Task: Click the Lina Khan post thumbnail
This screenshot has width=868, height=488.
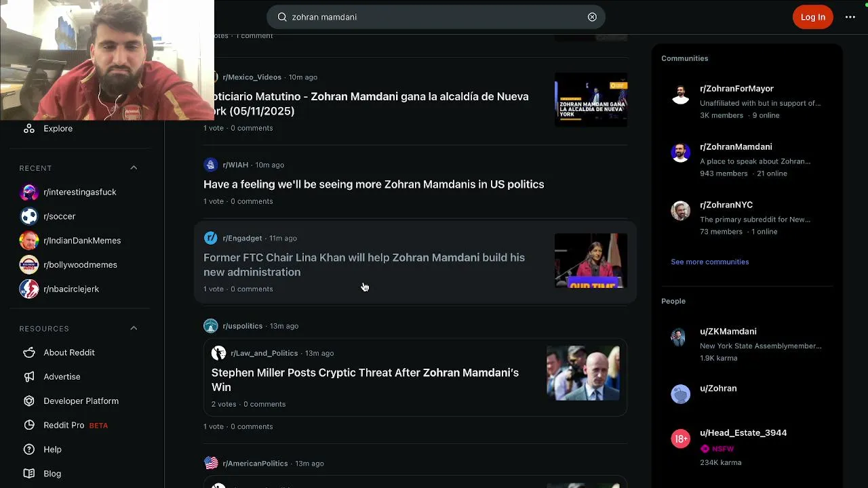Action: [591, 261]
